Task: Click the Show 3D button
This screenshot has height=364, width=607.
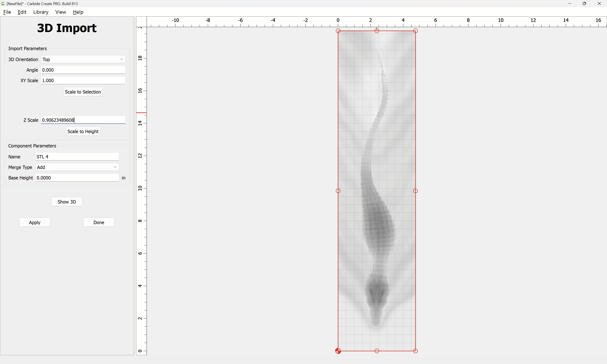Action: (67, 202)
